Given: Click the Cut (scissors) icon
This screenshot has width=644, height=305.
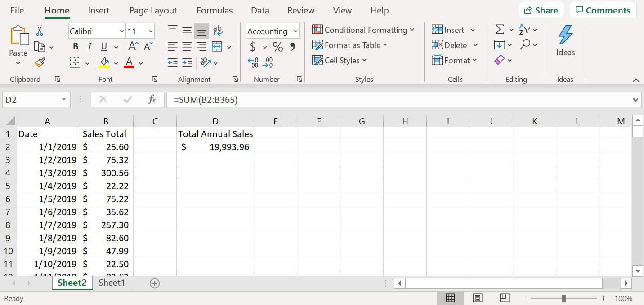Looking at the screenshot, I should point(39,31).
